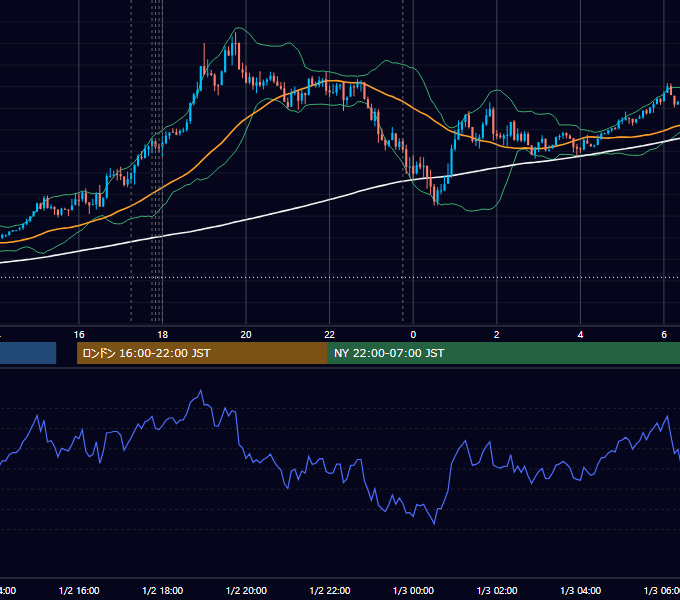Click the 1/3 04:00 time label

point(581,590)
